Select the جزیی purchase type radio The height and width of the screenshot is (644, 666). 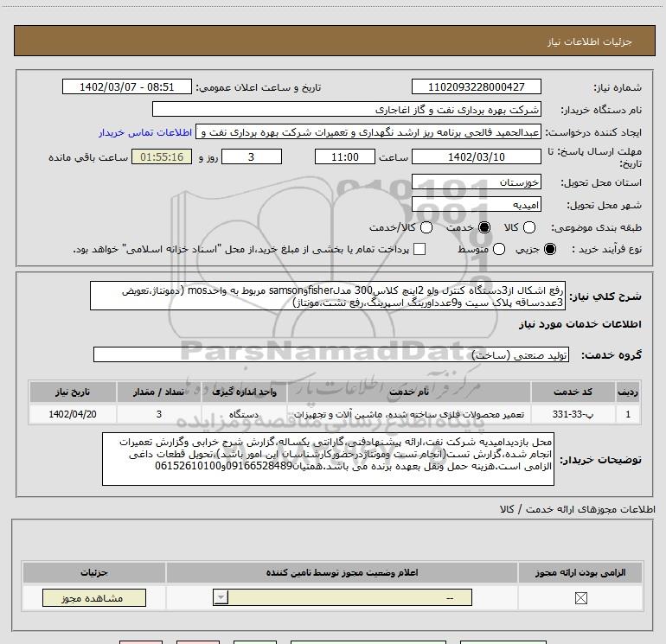(549, 249)
